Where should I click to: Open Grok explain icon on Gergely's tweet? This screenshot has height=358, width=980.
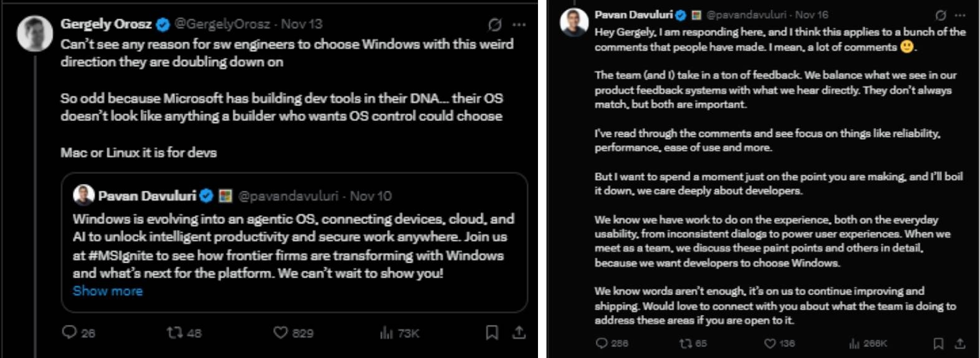pyautogui.click(x=495, y=24)
